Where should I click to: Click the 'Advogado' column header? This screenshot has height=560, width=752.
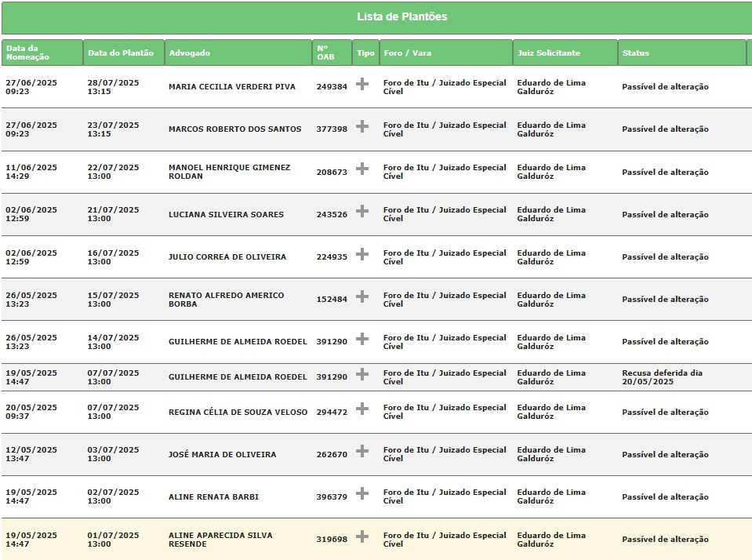[190, 53]
